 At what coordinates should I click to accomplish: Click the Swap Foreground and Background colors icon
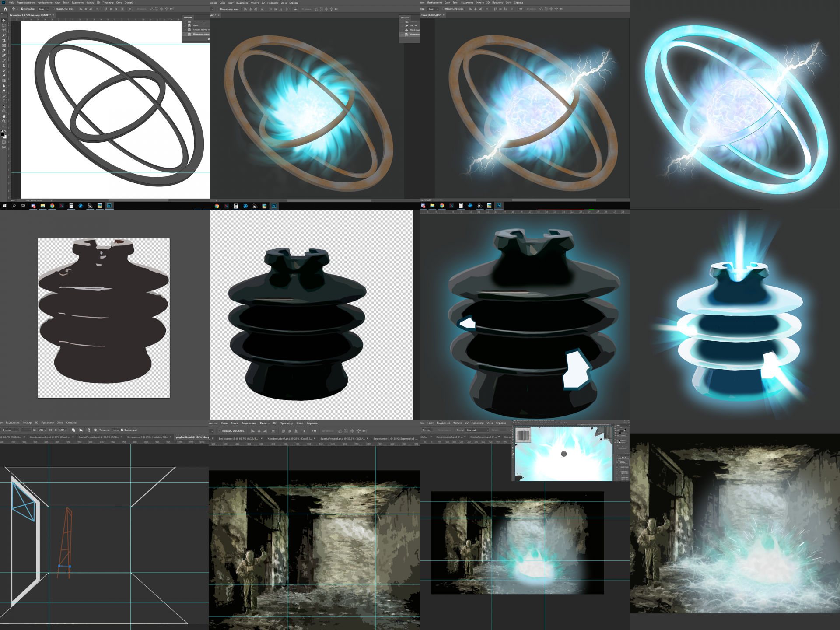pyautogui.click(x=5, y=131)
